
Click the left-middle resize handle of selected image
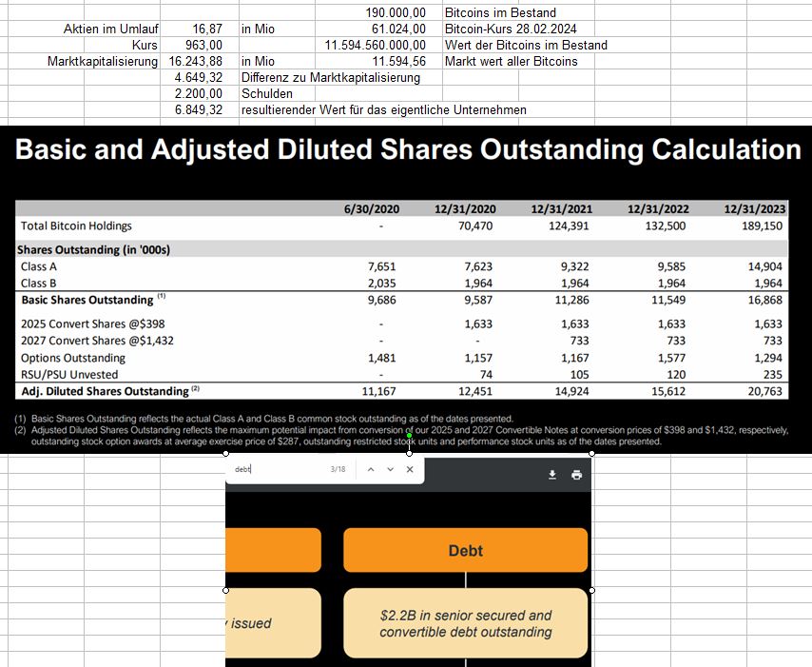225,590
